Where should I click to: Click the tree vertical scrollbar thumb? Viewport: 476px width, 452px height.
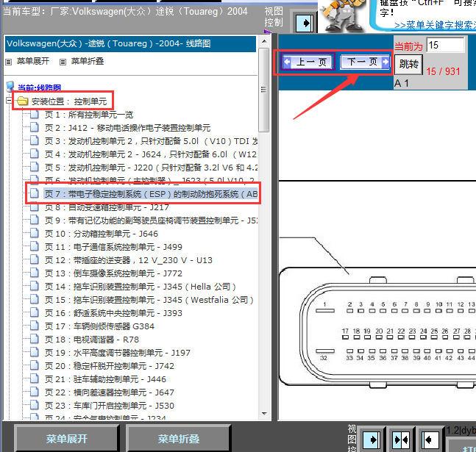coord(264,90)
